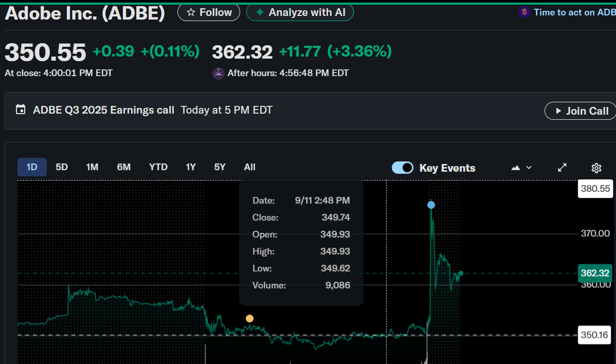Click the yellow key event marker on chart
This screenshot has width=616, height=364.
tap(249, 318)
